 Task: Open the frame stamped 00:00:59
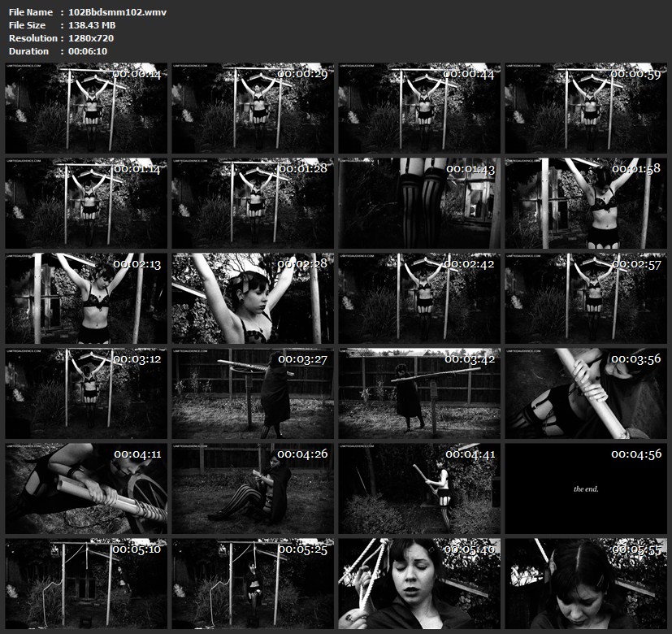(x=586, y=108)
